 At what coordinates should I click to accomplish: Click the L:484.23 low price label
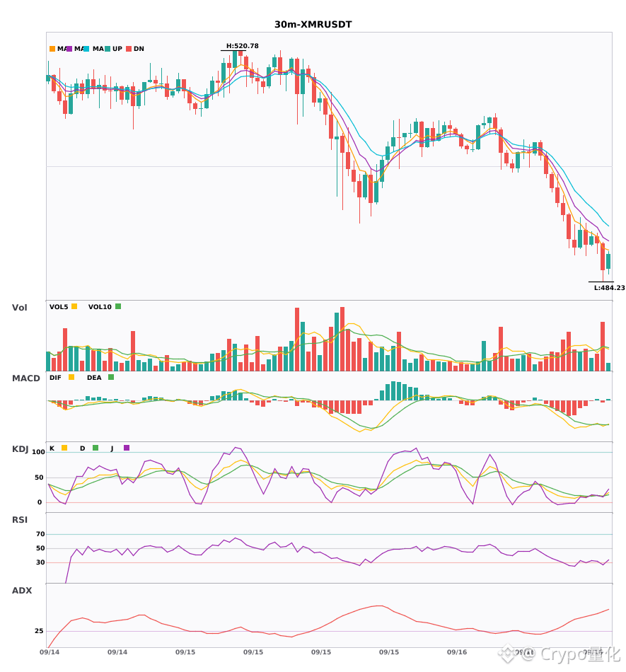tap(609, 288)
